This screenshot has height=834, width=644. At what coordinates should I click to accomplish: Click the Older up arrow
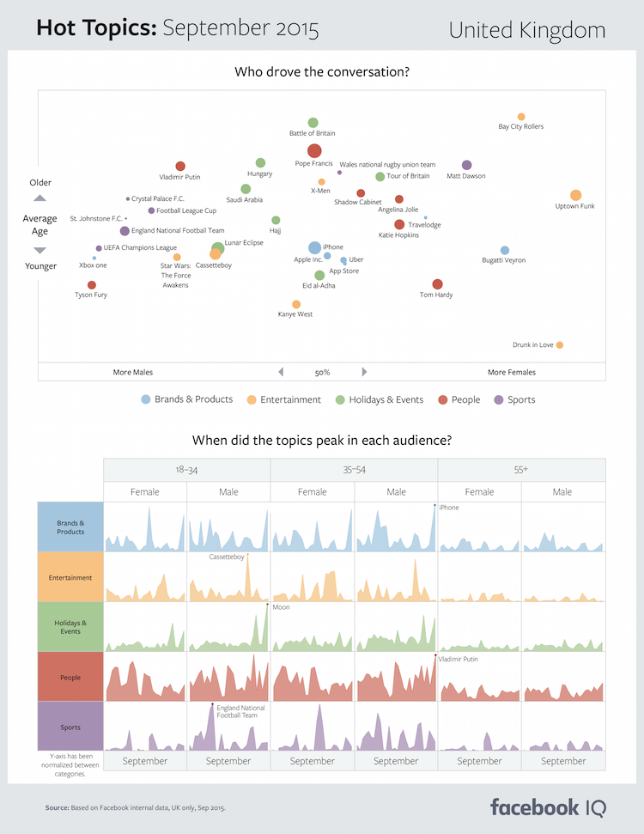(39, 199)
